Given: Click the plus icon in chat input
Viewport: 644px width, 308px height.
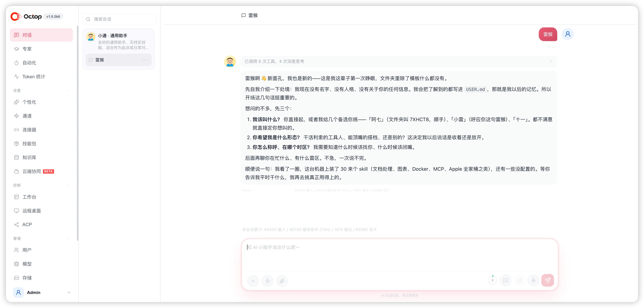Looking at the screenshot, I should (x=253, y=281).
